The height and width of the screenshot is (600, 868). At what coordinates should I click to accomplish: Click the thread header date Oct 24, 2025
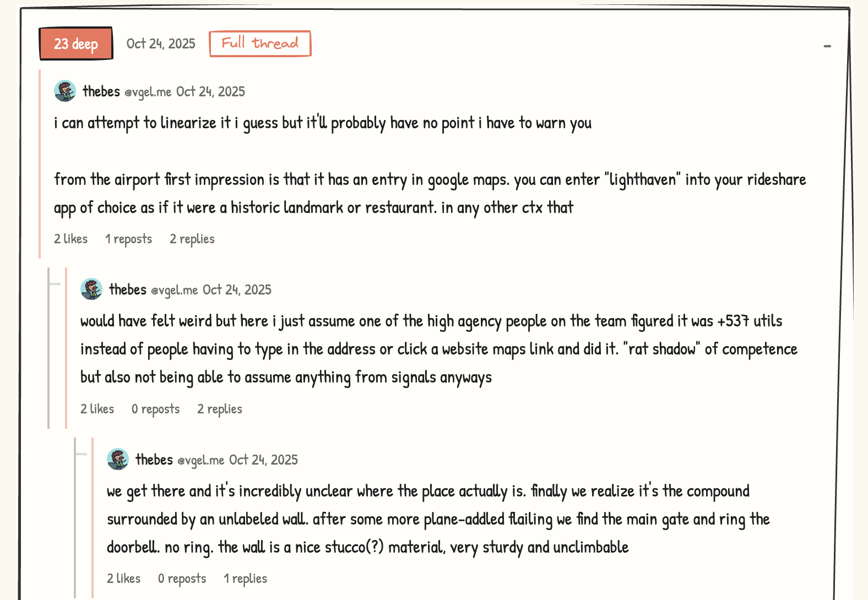pyautogui.click(x=161, y=44)
